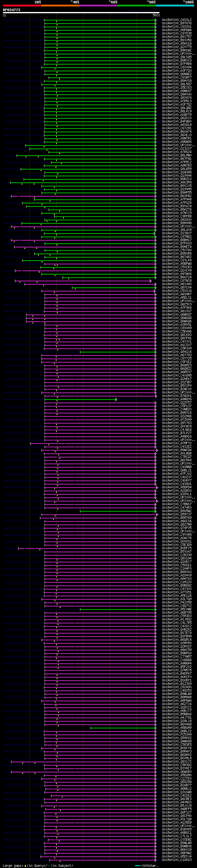197x868 pixels.
Task: Select hit label UniRef100_C6T2H1
Action: [177, 128]
